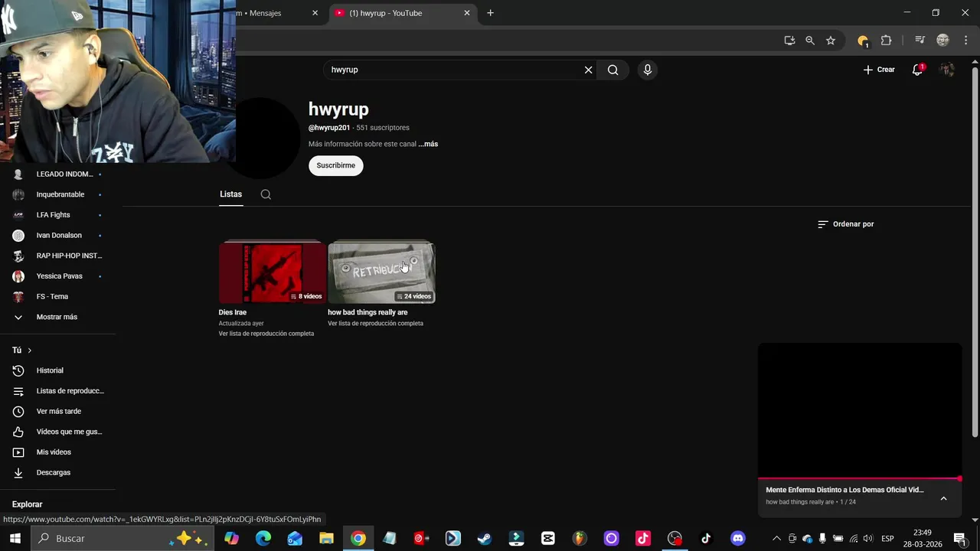Select the hwyrup - YouTube browser tab
Image resolution: width=980 pixels, height=551 pixels.
tap(402, 13)
